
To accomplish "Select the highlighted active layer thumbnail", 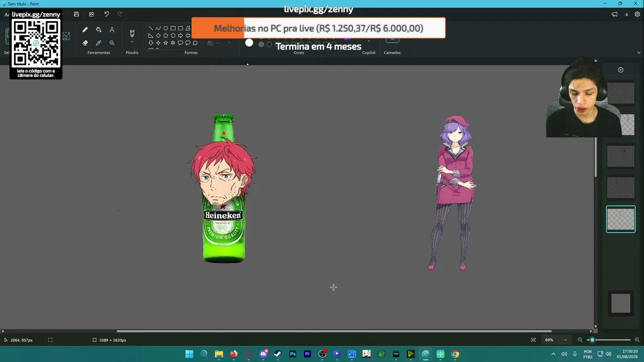I will [620, 219].
